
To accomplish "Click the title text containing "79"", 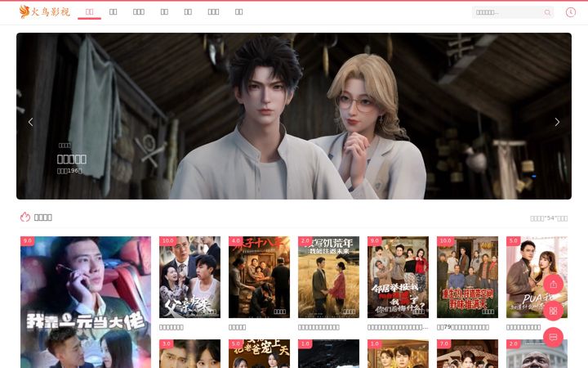I will click(463, 327).
